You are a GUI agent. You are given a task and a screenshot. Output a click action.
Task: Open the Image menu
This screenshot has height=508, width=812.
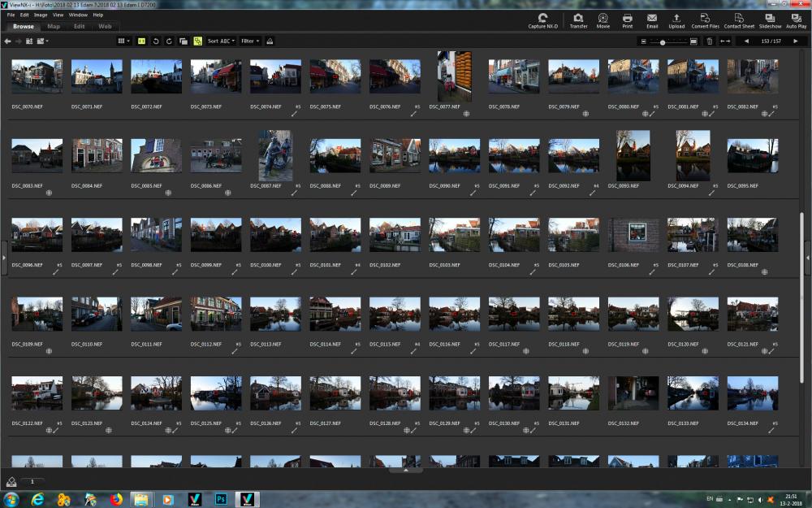[x=41, y=15]
